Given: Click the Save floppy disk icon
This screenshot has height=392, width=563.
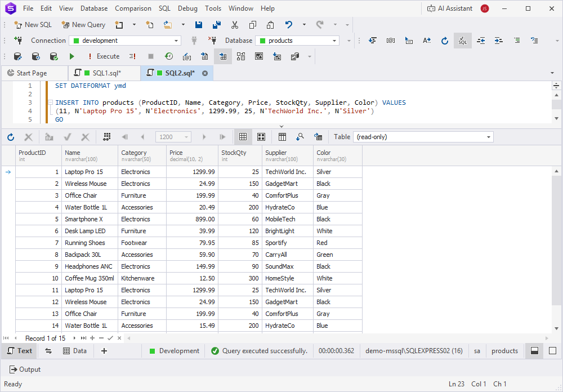Looking at the screenshot, I should tap(199, 25).
